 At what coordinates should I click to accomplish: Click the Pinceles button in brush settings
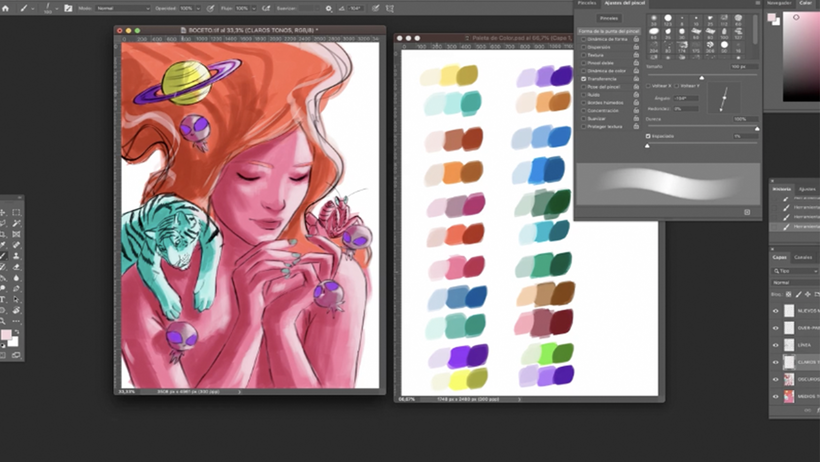click(609, 18)
